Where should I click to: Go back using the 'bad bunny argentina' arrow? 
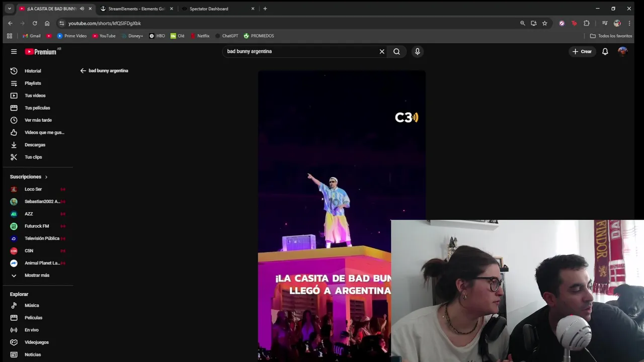(x=83, y=71)
